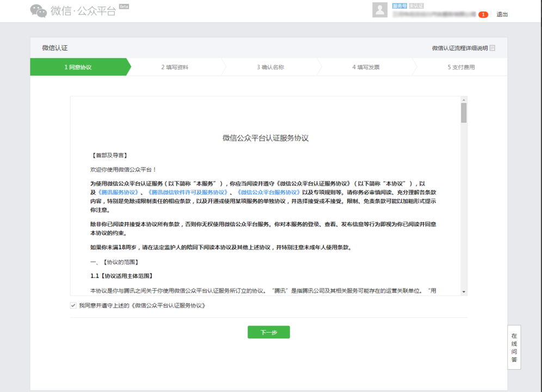
Task: Log out via 退出 link
Action: pyautogui.click(x=502, y=15)
